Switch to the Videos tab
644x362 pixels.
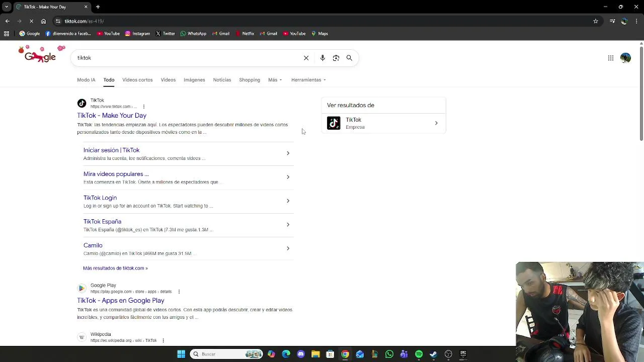168,80
